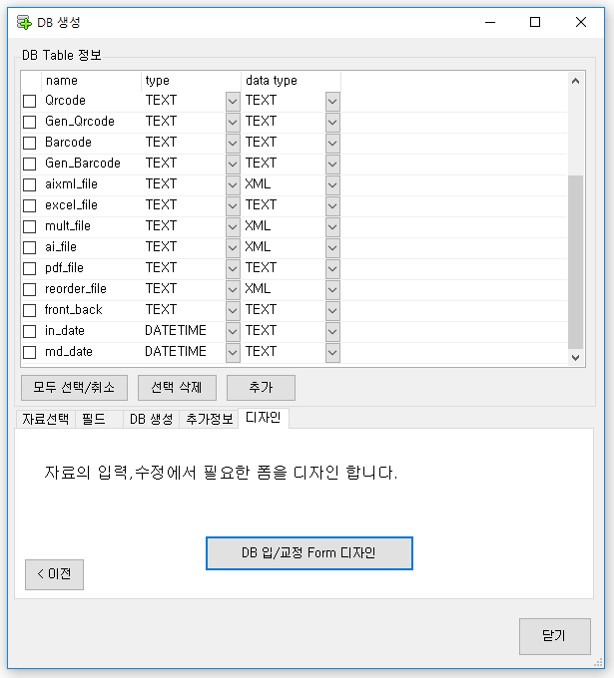Expand data type dropdown for excel_file

pyautogui.click(x=333, y=205)
